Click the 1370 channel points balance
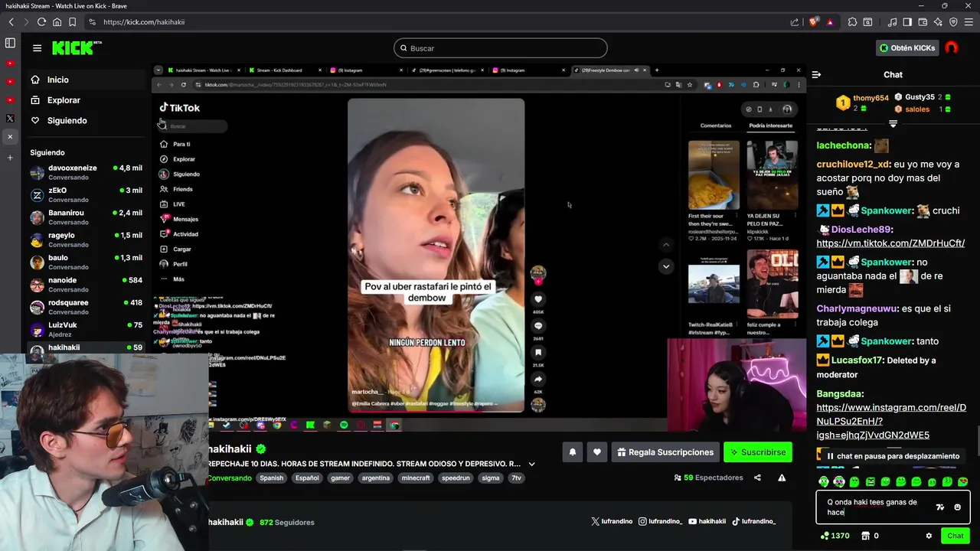The width and height of the screenshot is (980, 551). pyautogui.click(x=835, y=536)
